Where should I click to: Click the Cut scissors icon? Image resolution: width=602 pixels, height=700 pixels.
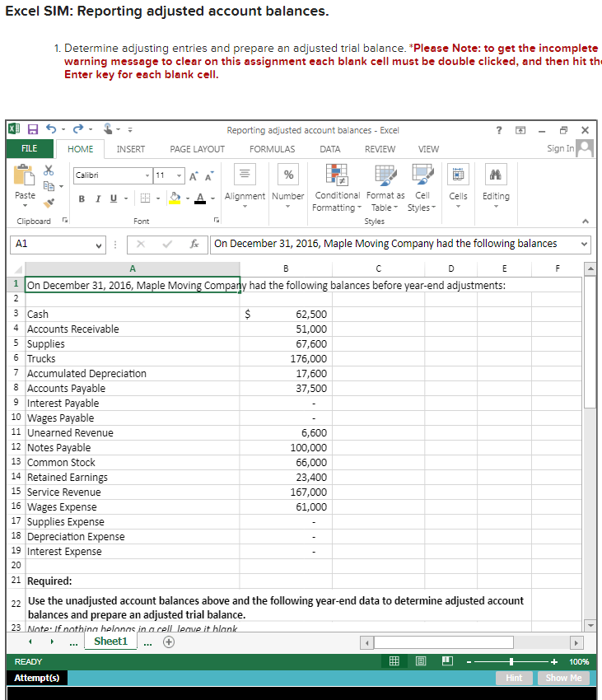pos(49,170)
